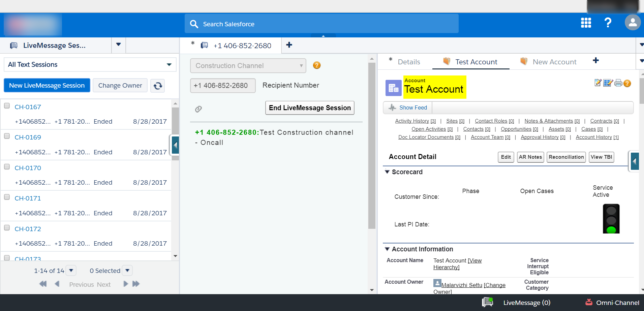Open the Help question mark icon in header
The image size is (644, 311).
tap(608, 23)
